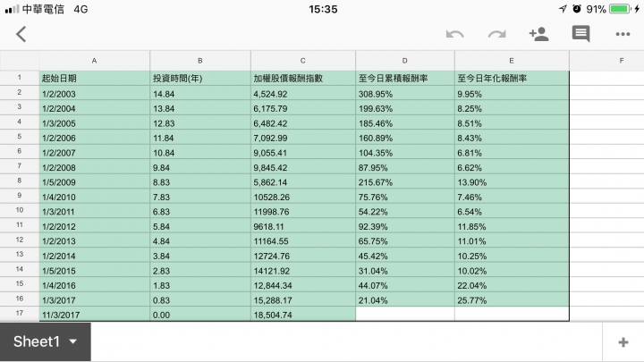Select the 至今日累積報酬率 header cell
644x362 pixels.
tap(405, 79)
